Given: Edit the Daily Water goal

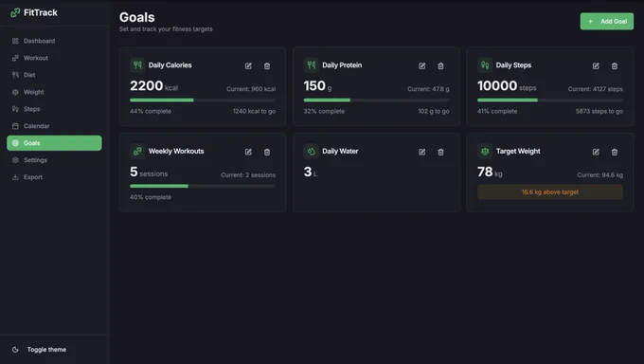Looking at the screenshot, I should (x=421, y=152).
